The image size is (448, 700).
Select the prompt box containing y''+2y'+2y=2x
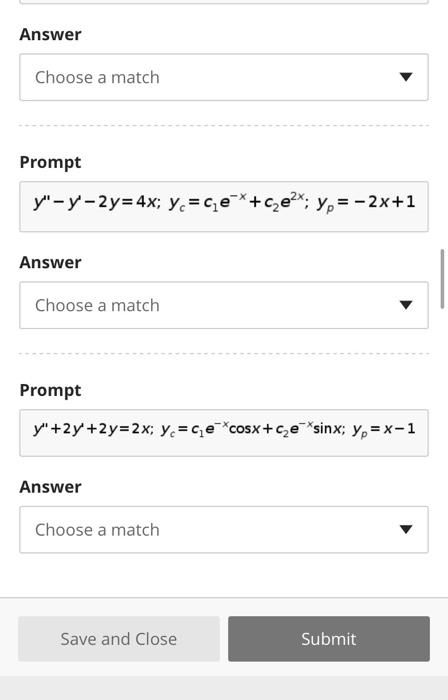(224, 433)
